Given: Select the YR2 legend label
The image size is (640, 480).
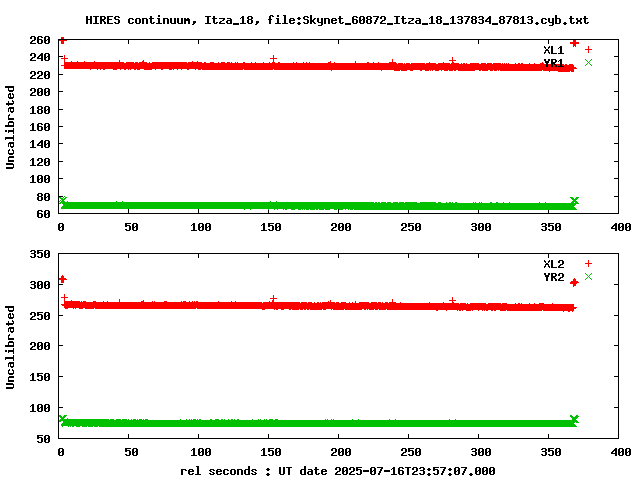Looking at the screenshot, I should point(553,277).
